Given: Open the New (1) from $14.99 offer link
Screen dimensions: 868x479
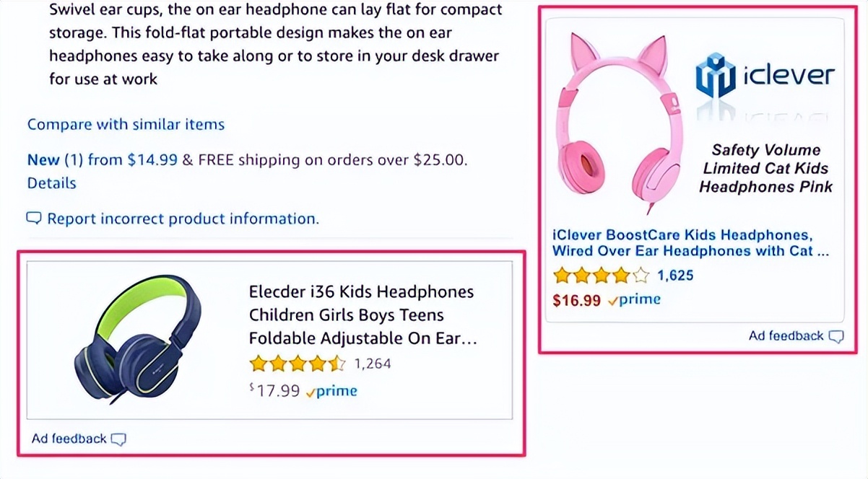Looking at the screenshot, I should click(x=102, y=160).
